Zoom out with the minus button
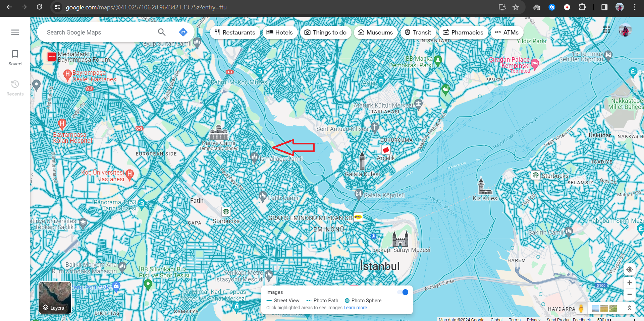 [x=630, y=295]
